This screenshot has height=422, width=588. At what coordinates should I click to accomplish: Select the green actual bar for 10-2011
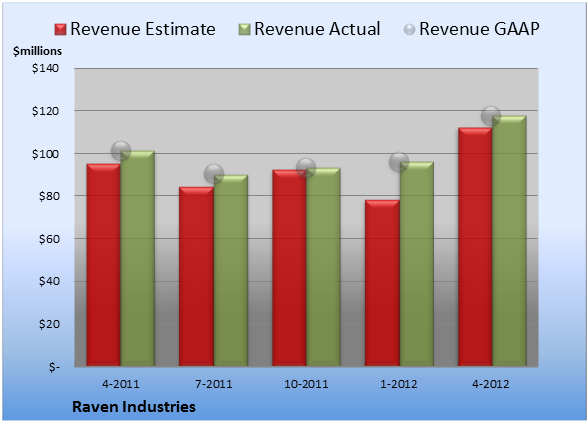tap(324, 267)
